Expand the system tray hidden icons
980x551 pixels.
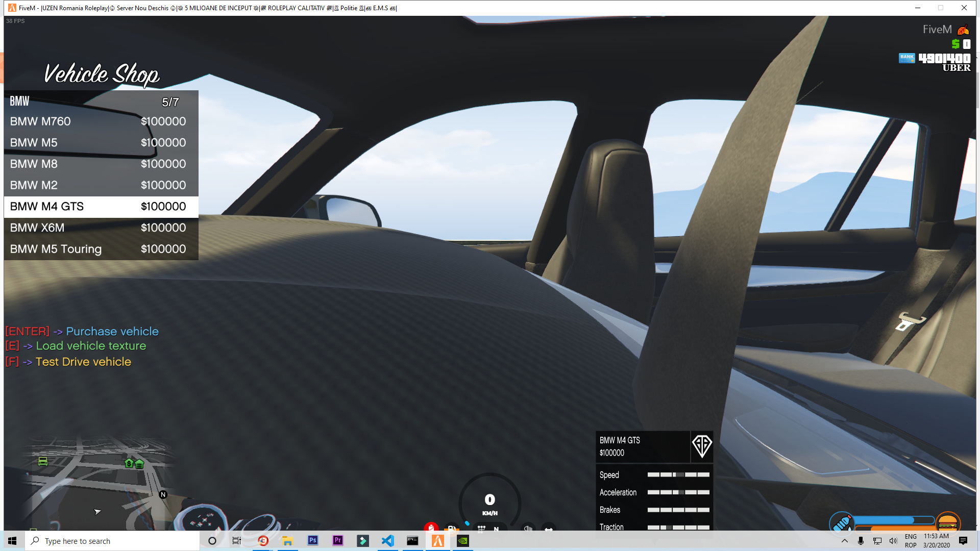pyautogui.click(x=845, y=541)
